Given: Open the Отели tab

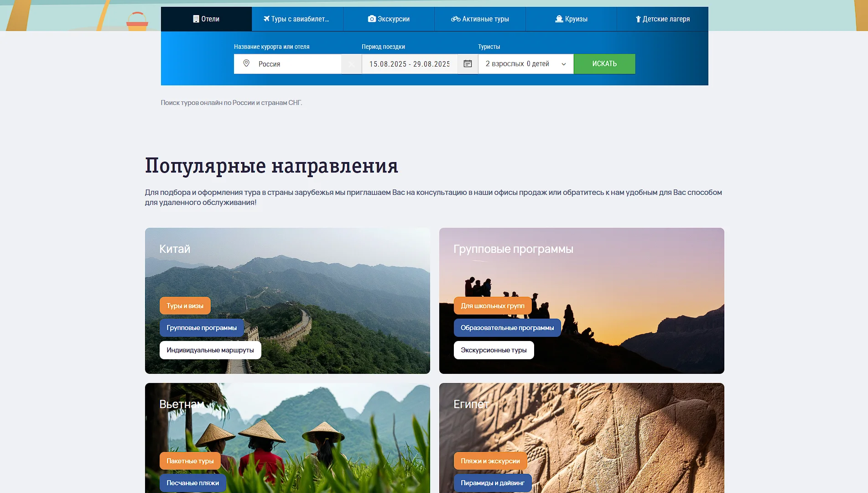Looking at the screenshot, I should click(206, 19).
